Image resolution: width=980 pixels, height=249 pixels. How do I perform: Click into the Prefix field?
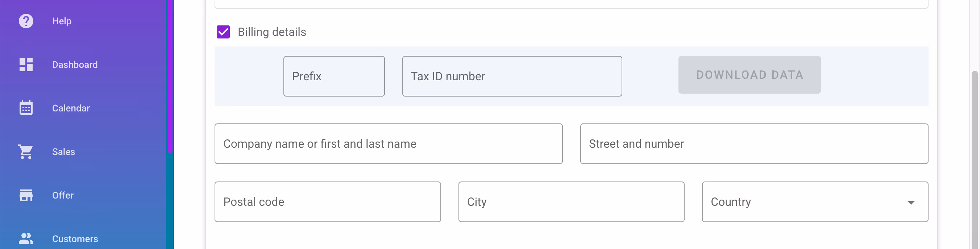tap(334, 76)
